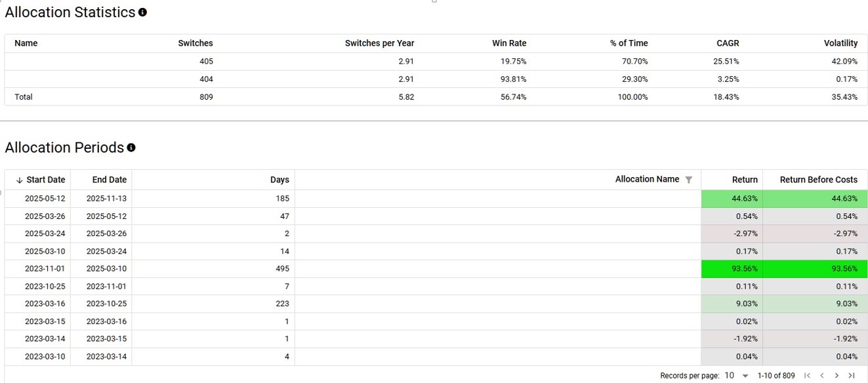Jump to the last records page

coord(852,375)
